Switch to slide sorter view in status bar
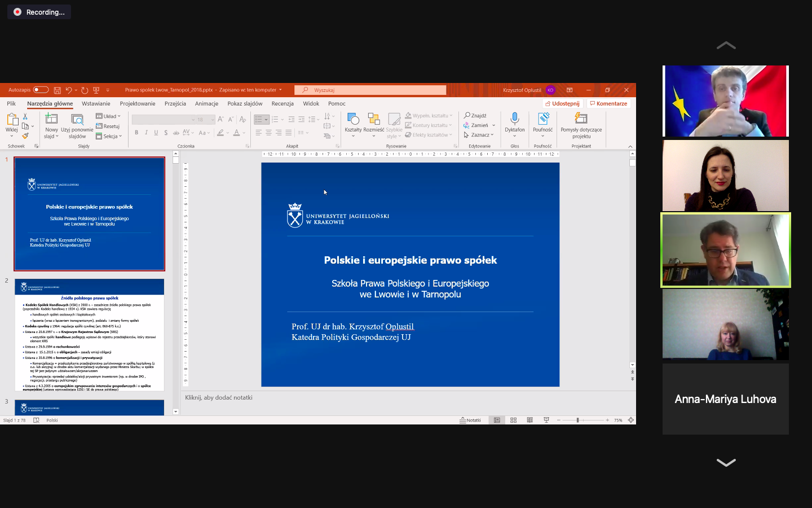The width and height of the screenshot is (812, 508). coord(513,420)
